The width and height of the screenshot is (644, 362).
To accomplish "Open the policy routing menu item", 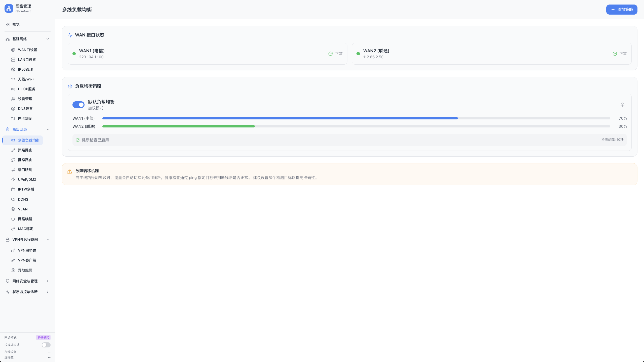I will (x=25, y=150).
